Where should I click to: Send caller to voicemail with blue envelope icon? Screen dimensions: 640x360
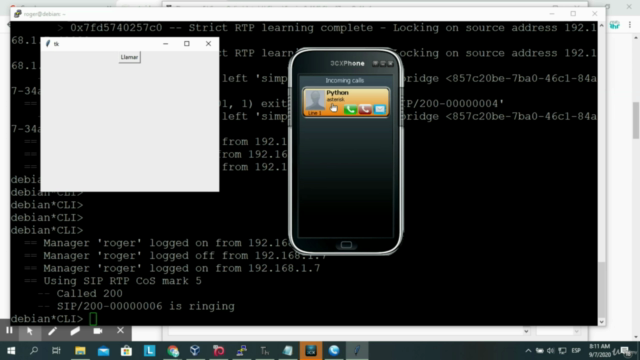[380, 109]
